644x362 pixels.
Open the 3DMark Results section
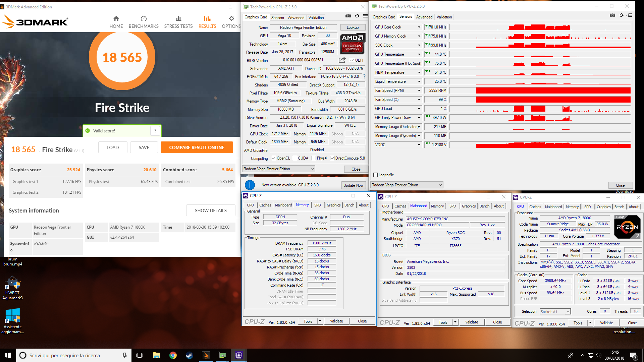pos(207,22)
